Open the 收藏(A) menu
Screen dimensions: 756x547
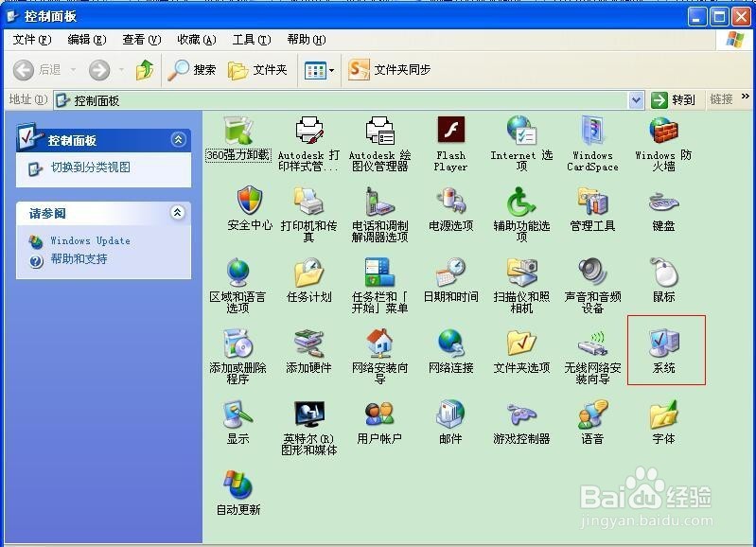(197, 40)
